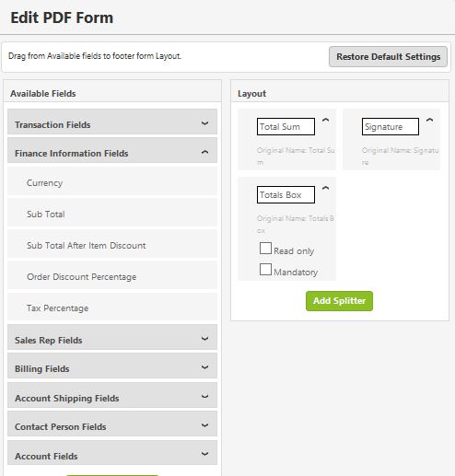Edit the Totals Box name input

(286, 194)
